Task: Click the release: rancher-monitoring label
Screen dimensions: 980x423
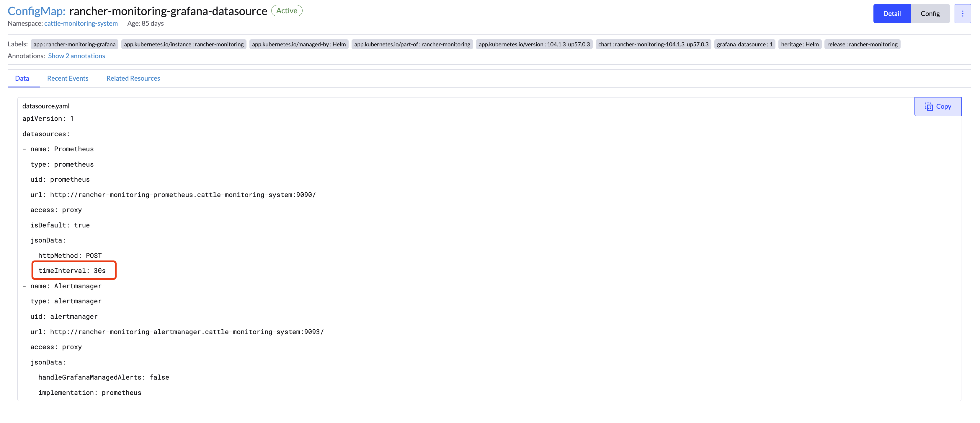Action: [x=862, y=45]
